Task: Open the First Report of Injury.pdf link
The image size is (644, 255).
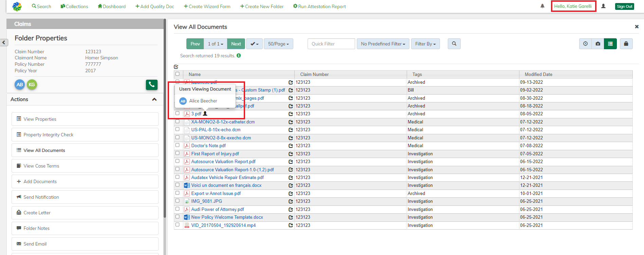Action: pos(215,154)
